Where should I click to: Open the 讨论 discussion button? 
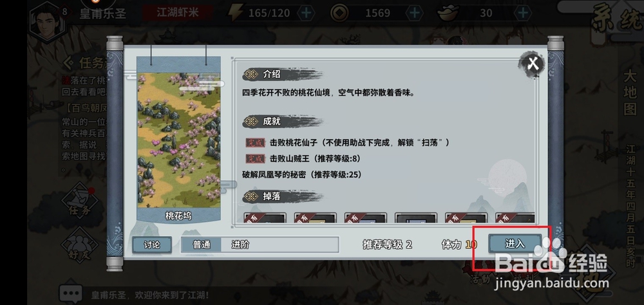(152, 245)
